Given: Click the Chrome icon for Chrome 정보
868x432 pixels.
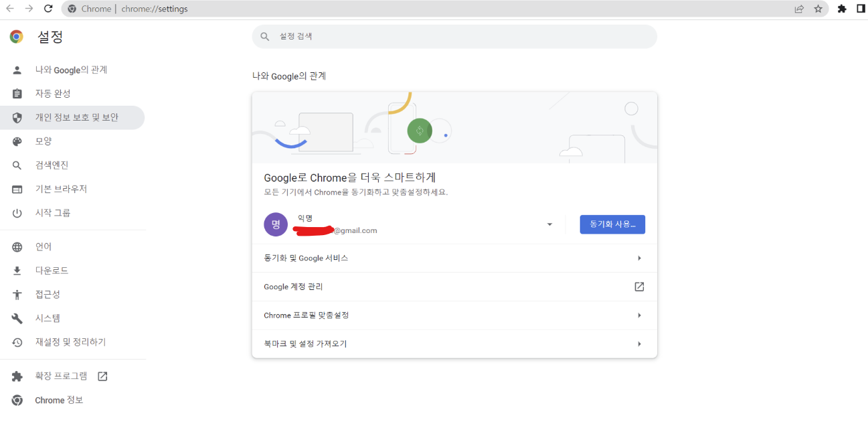Looking at the screenshot, I should 17,400.
